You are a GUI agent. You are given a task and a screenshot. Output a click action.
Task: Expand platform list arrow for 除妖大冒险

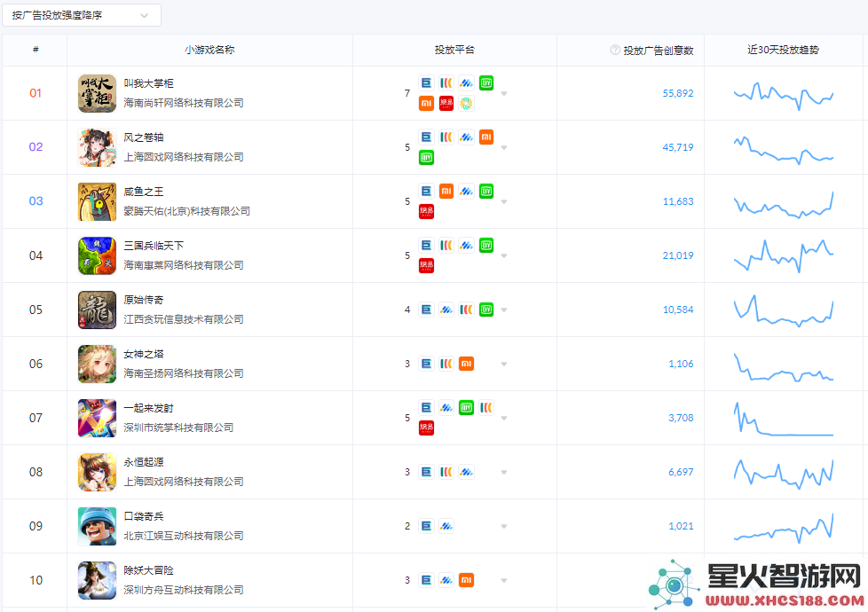504,580
